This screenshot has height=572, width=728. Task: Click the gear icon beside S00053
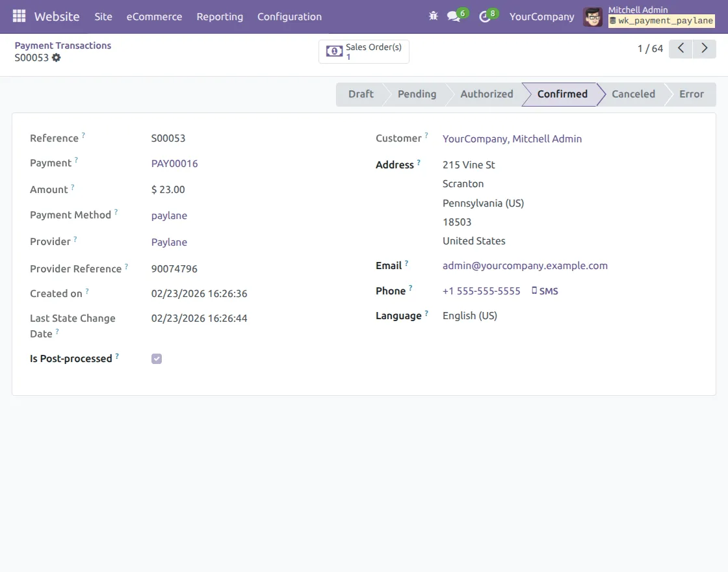[x=57, y=58]
